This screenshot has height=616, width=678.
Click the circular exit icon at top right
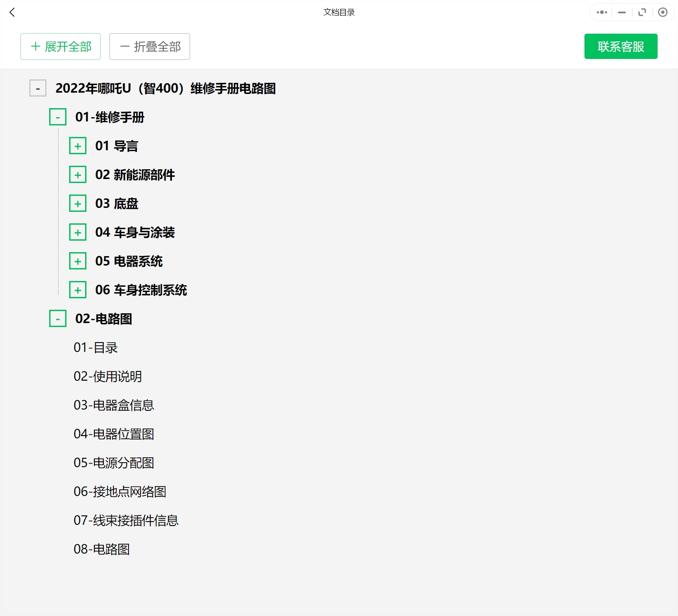[x=663, y=12]
